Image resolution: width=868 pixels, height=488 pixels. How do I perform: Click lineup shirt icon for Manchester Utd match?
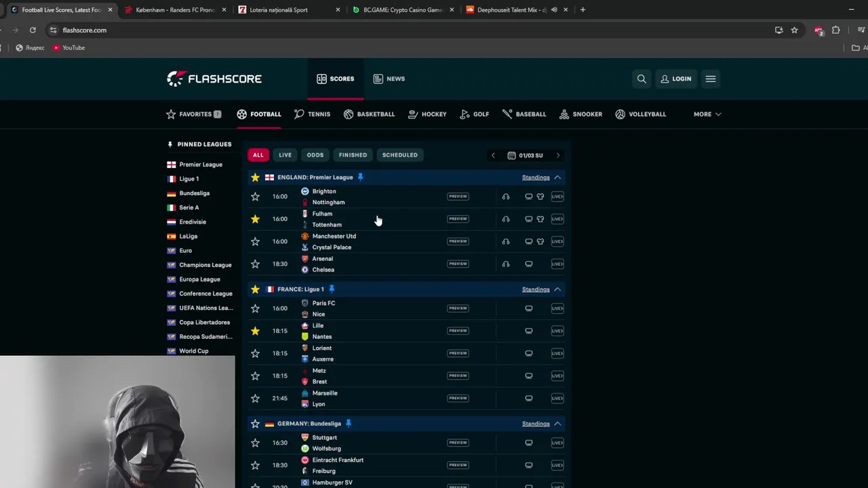540,241
